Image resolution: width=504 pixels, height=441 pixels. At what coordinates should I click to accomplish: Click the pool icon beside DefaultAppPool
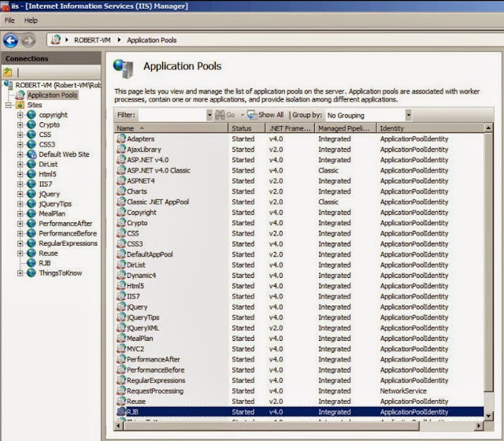[x=121, y=254]
